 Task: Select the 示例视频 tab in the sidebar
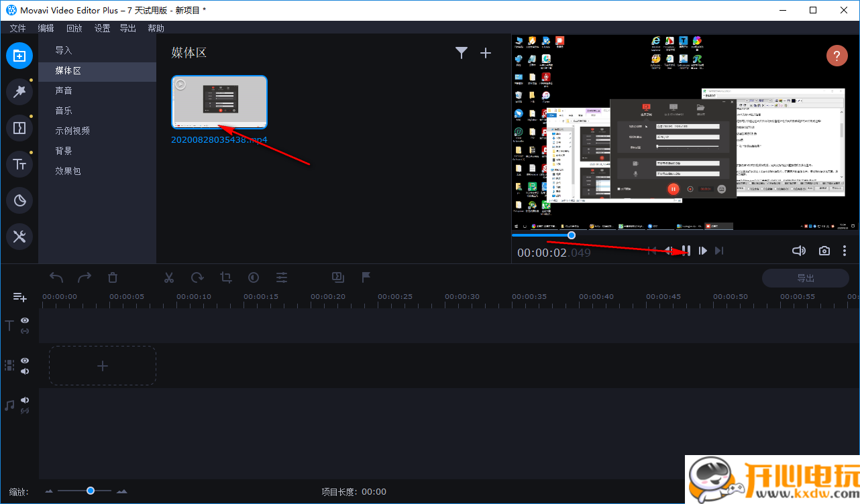[72, 131]
